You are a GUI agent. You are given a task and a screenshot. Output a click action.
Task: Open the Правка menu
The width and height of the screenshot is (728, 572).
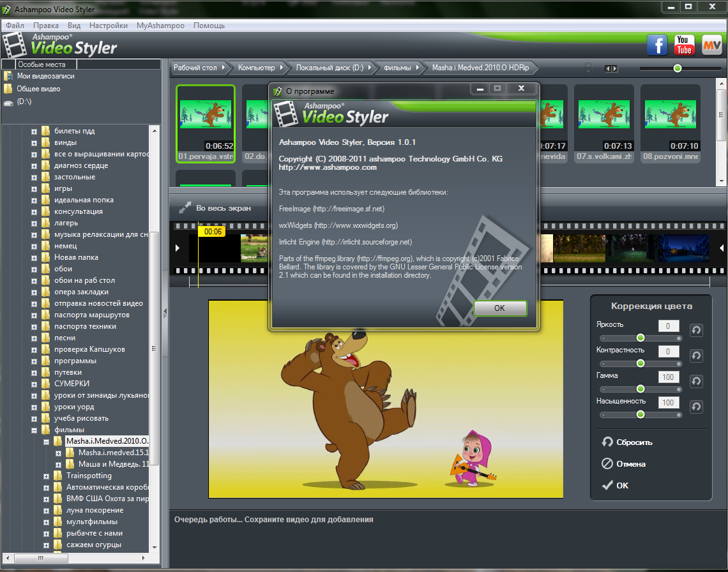[x=45, y=26]
